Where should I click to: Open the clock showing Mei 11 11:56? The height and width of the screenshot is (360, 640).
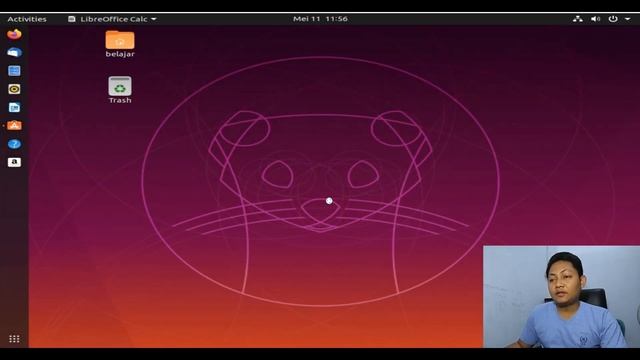coord(320,19)
